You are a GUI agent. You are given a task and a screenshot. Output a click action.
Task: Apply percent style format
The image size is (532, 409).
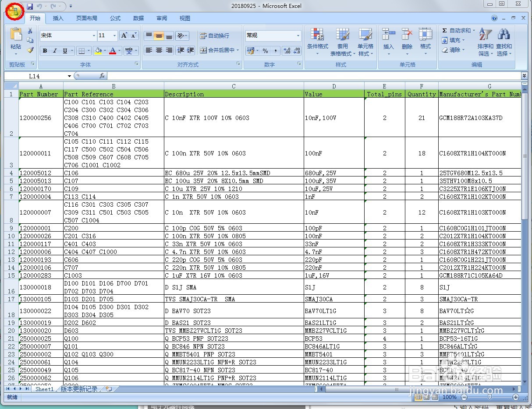[266, 51]
